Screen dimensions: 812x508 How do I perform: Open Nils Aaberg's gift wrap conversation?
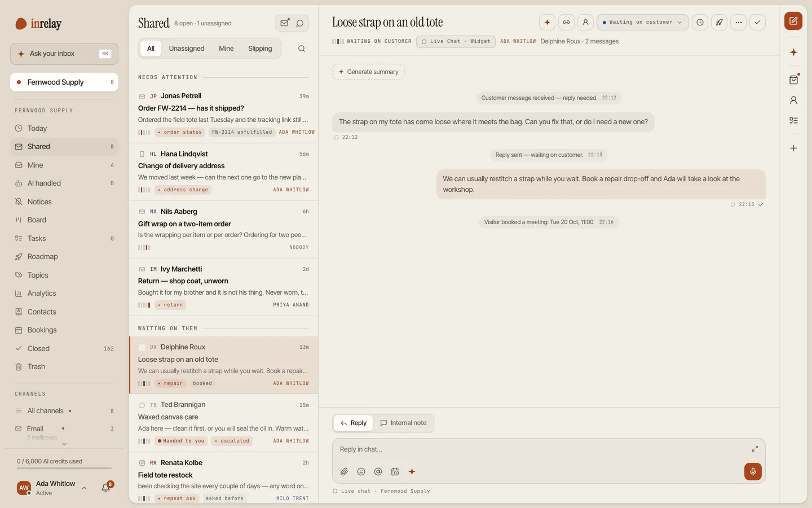pyautogui.click(x=224, y=229)
